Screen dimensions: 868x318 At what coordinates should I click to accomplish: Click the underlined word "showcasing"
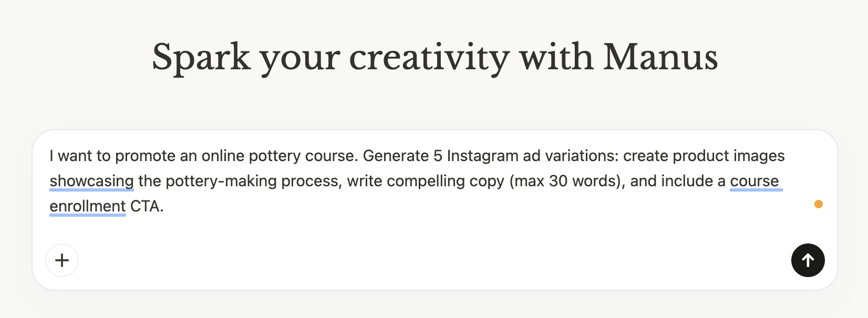(x=91, y=181)
